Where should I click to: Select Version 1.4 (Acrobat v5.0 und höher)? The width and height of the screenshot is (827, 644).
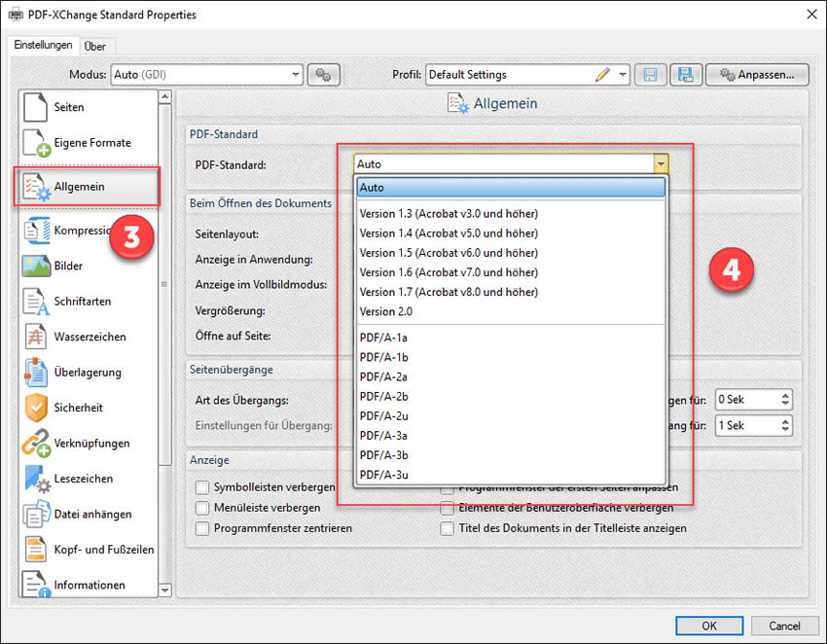point(511,233)
